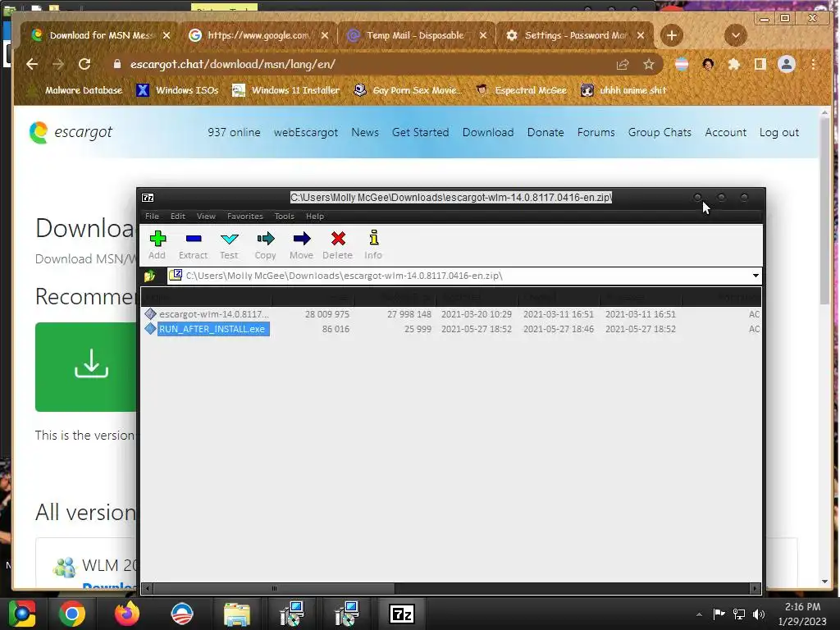The width and height of the screenshot is (840, 630).
Task: Run the Test archive tool
Action: pos(230,244)
